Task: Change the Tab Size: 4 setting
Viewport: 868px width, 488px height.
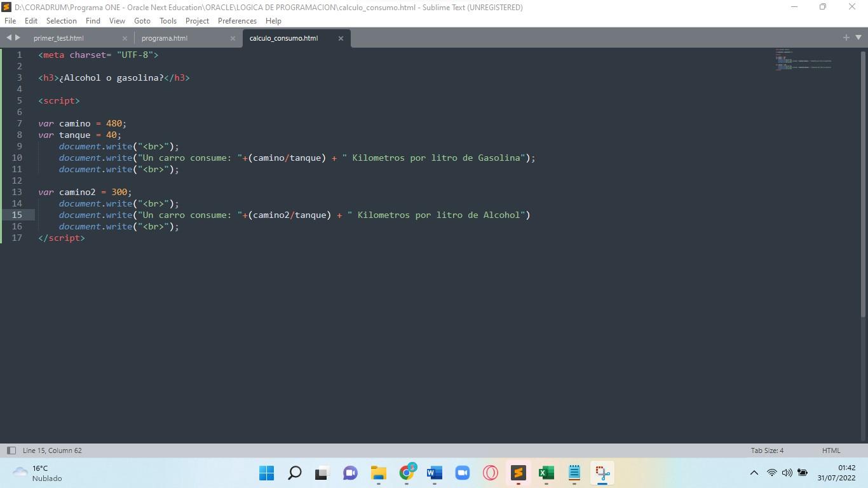Action: coord(767,451)
